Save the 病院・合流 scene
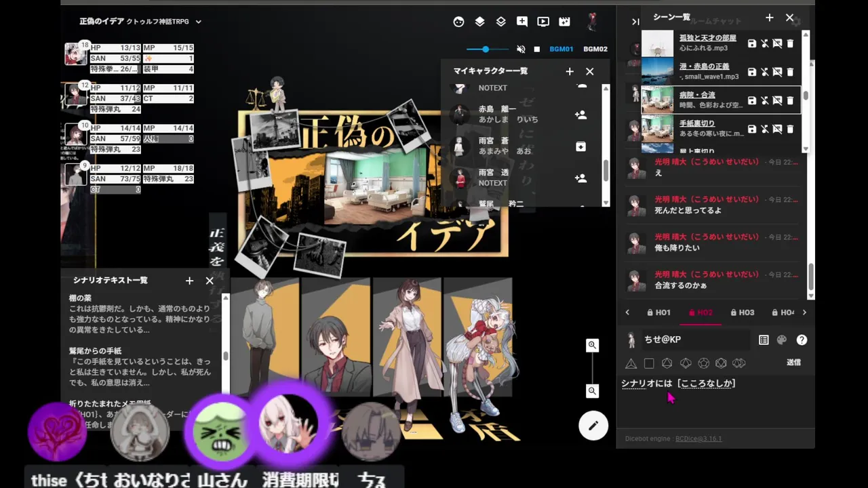This screenshot has height=488, width=868. (751, 100)
